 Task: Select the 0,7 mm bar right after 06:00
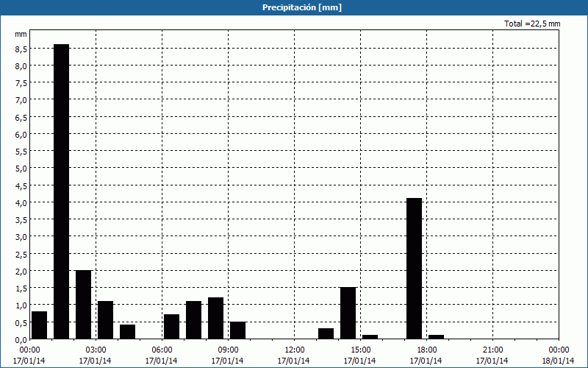click(171, 327)
